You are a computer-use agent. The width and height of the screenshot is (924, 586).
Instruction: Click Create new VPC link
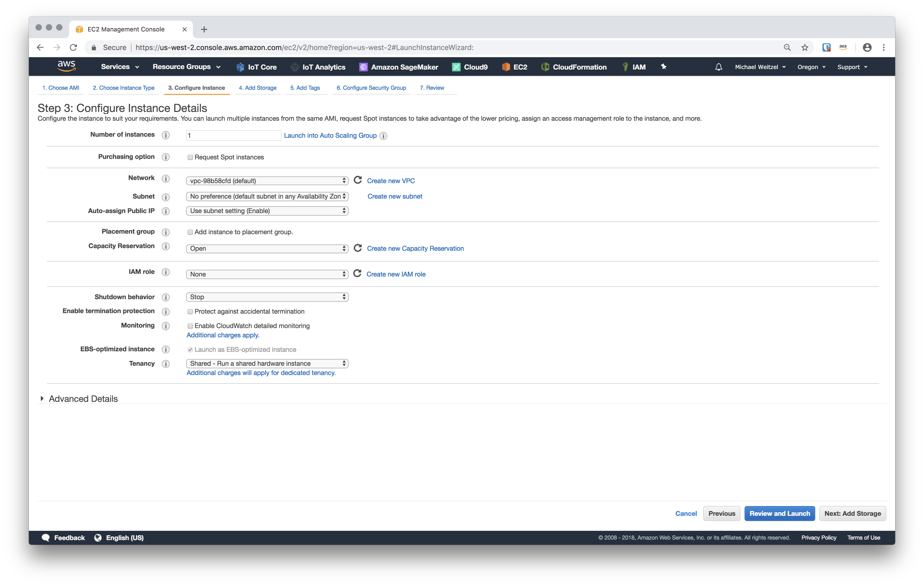[391, 181]
